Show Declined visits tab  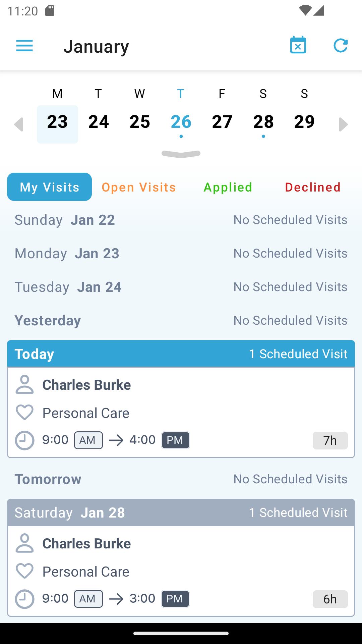click(313, 187)
